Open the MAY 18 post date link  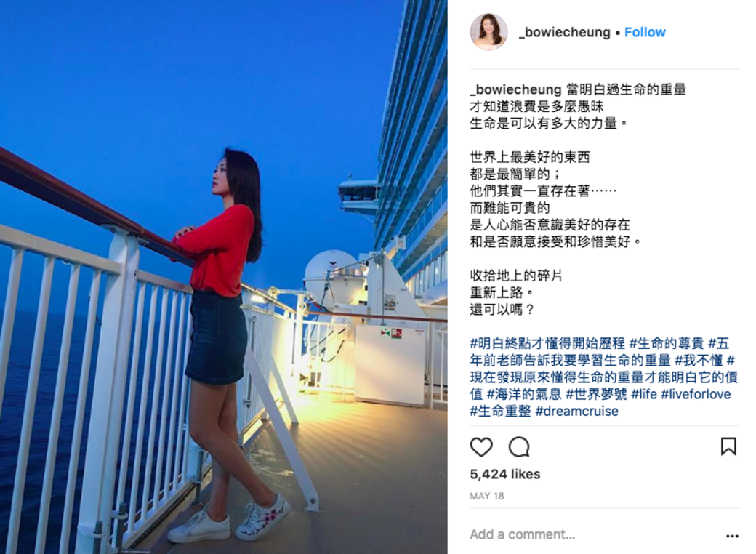[x=487, y=496]
